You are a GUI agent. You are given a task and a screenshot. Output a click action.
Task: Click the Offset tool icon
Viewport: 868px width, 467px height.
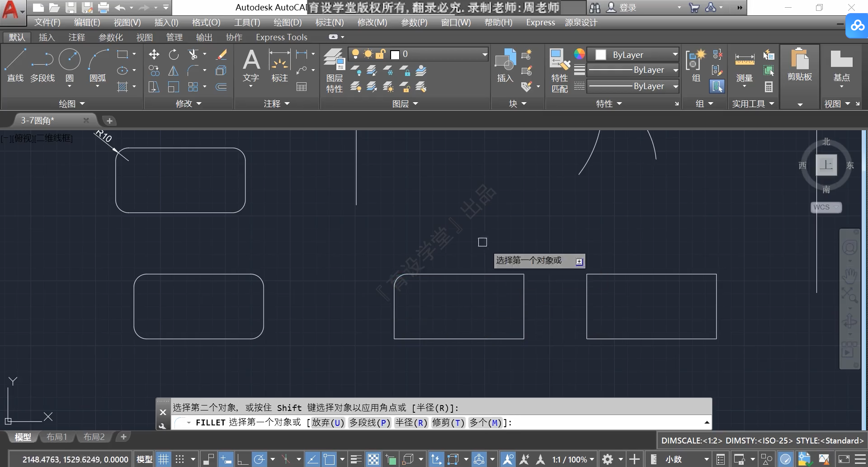(221, 87)
